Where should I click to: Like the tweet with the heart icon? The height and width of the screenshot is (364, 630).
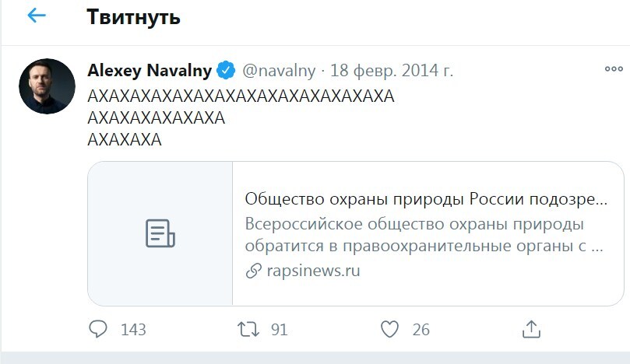click(x=389, y=329)
